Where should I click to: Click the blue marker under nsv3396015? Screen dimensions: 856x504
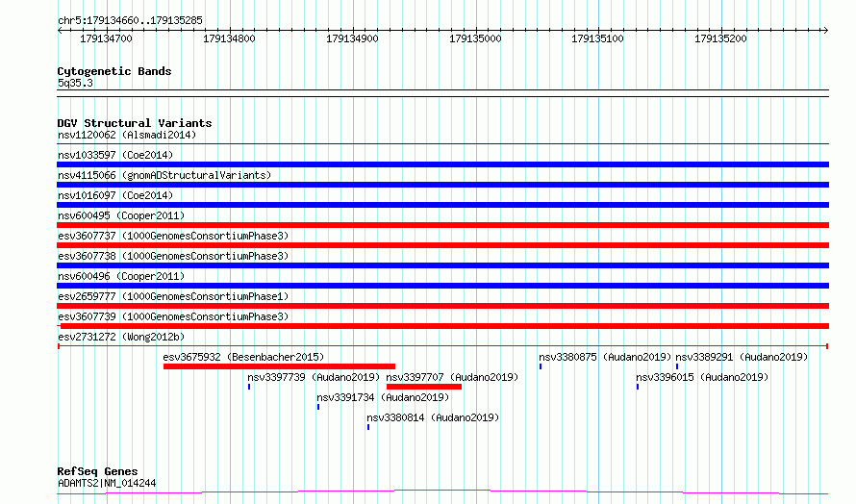pos(638,387)
